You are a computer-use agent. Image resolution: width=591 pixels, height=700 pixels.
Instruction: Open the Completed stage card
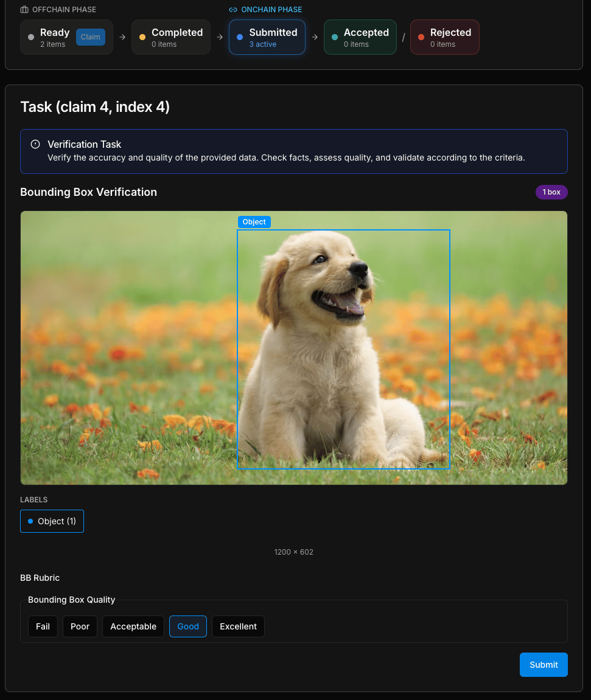[171, 37]
